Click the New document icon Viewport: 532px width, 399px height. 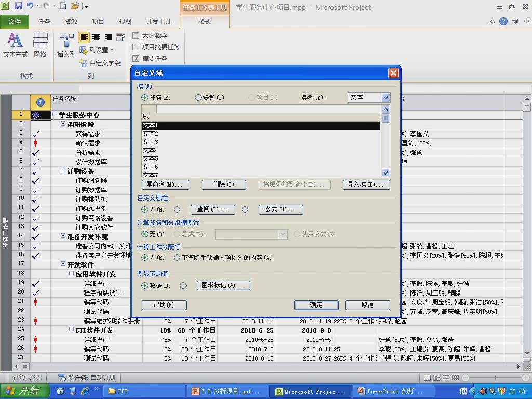click(x=63, y=6)
